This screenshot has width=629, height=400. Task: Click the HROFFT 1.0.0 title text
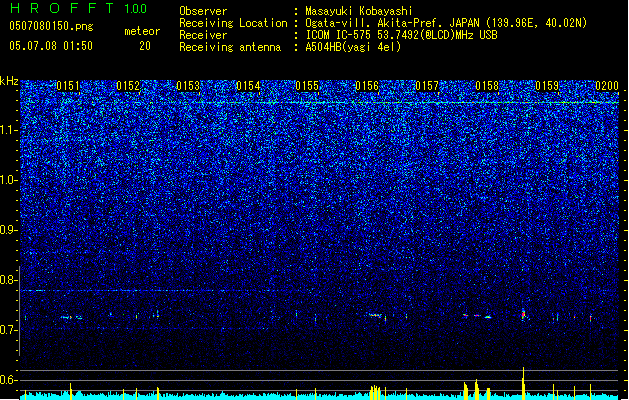pyautogui.click(x=79, y=8)
